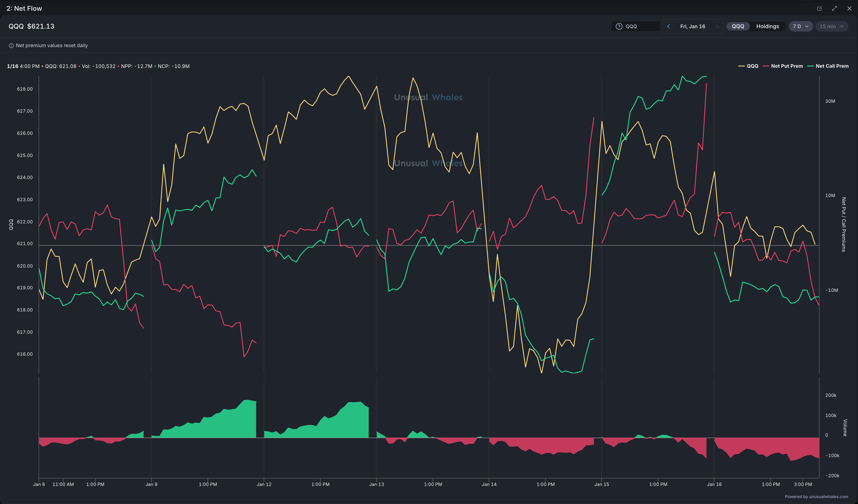This screenshot has width=858, height=504.
Task: Open the 15 min interval dropdown
Action: [x=831, y=26]
